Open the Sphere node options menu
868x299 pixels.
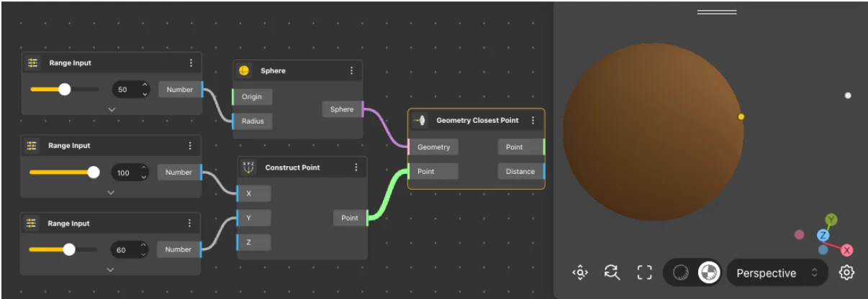click(x=351, y=70)
